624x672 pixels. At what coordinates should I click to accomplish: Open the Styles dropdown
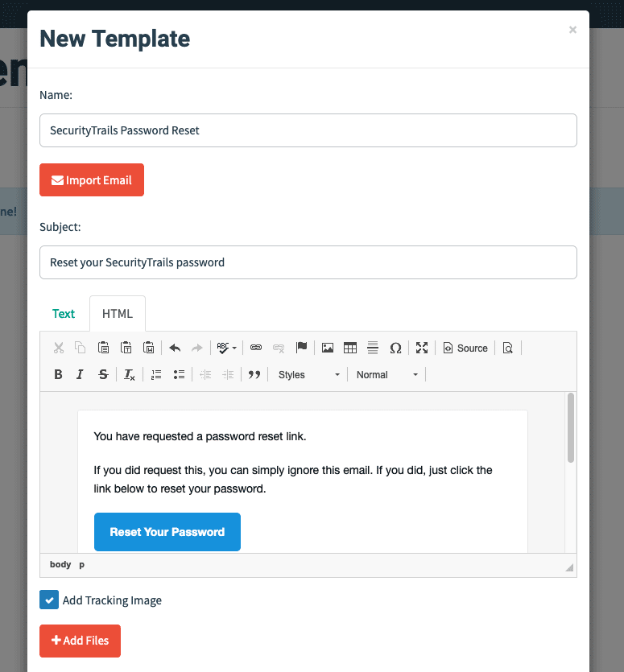tap(309, 374)
